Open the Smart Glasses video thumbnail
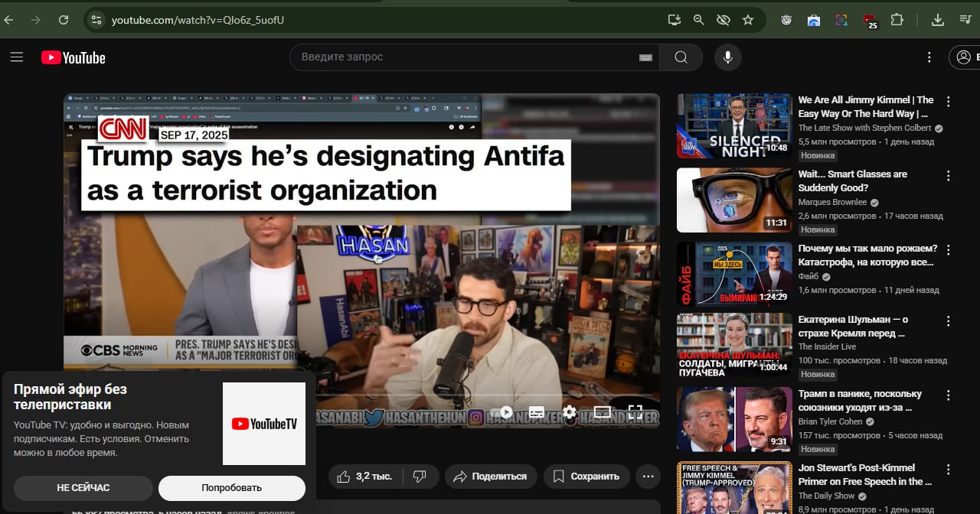Screen dimensions: 980x514 [733, 200]
